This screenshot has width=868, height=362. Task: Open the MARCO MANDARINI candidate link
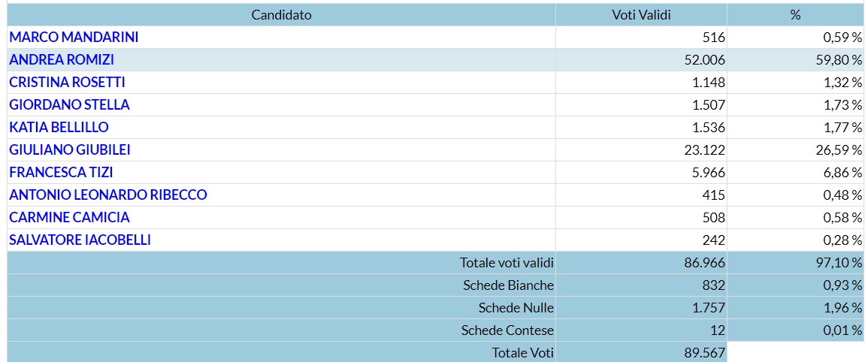74,37
